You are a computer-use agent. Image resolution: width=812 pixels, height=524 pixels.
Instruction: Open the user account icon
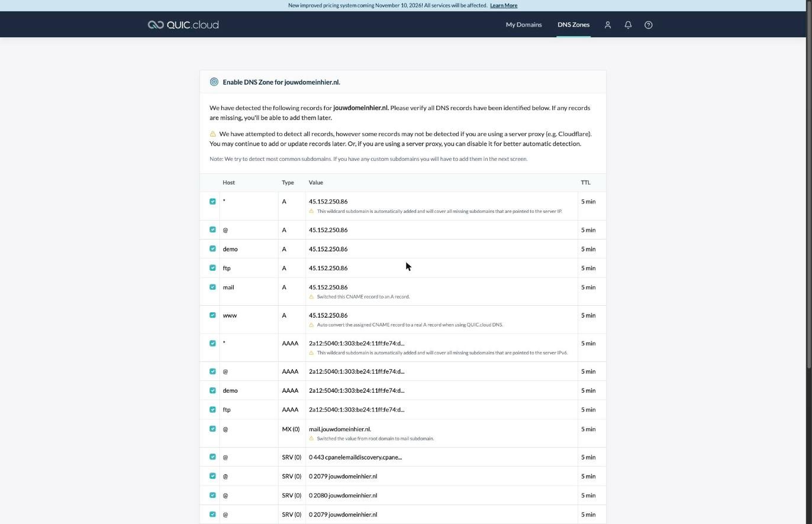click(x=607, y=25)
